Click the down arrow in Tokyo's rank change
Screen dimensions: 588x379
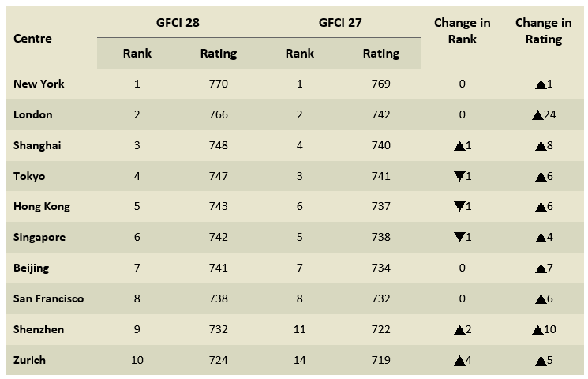pos(459,176)
